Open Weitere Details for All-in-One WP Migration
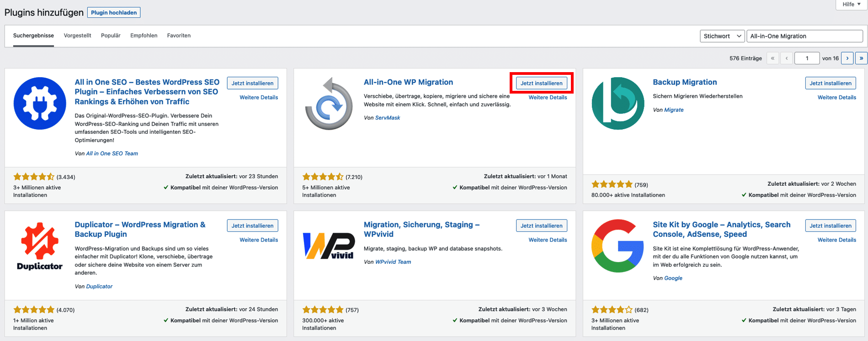This screenshot has height=341, width=868. click(x=548, y=97)
